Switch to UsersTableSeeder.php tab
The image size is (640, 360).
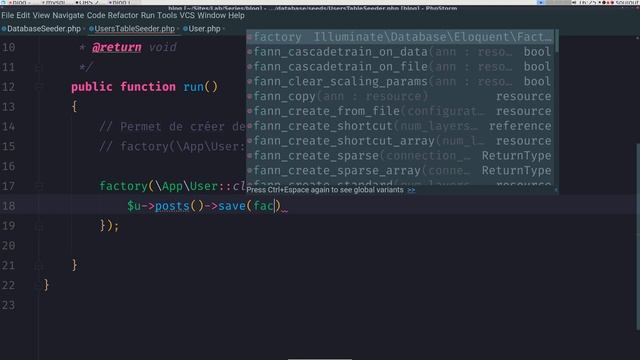pos(135,29)
